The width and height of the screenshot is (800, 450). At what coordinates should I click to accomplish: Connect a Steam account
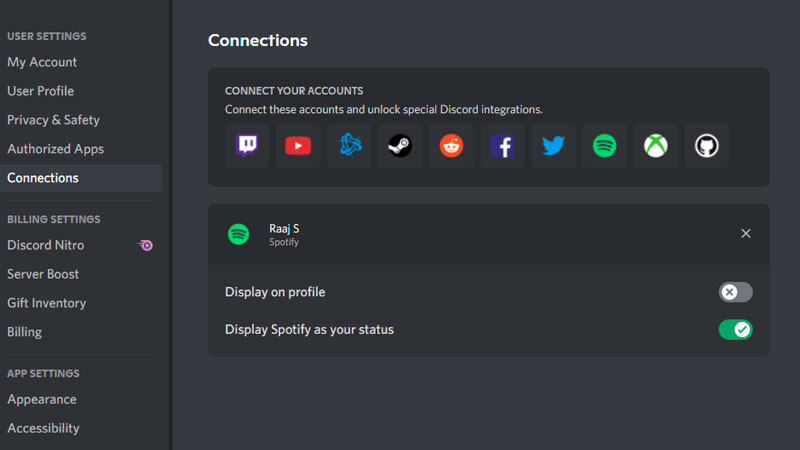400,145
